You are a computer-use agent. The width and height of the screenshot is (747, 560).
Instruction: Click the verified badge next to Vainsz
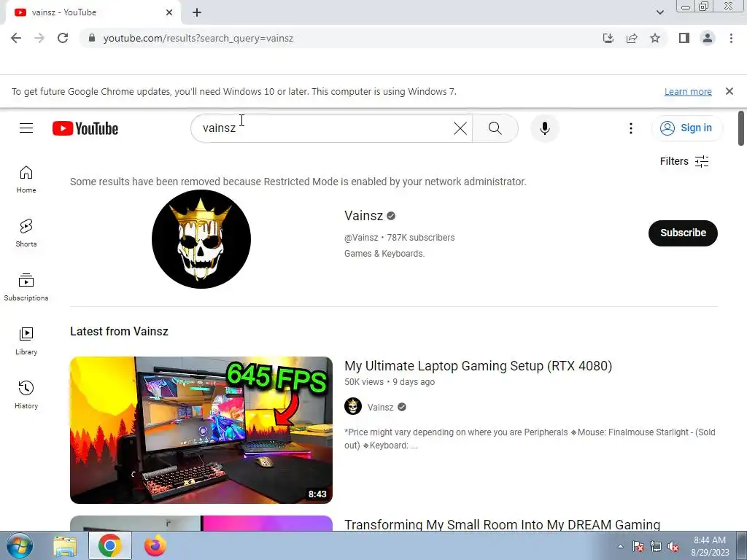(x=391, y=216)
